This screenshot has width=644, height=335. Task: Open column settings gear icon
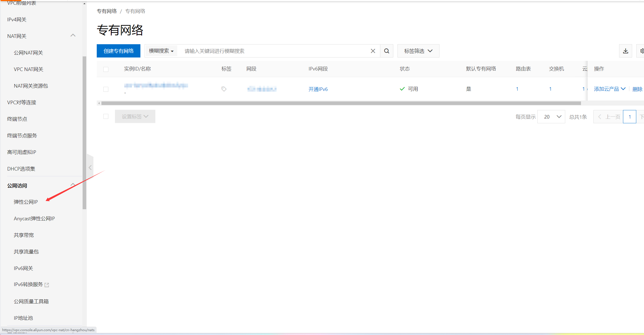click(642, 51)
